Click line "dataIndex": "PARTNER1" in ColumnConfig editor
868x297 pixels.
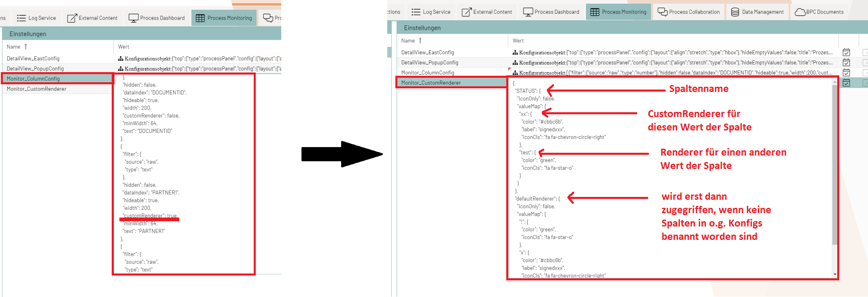[x=151, y=192]
